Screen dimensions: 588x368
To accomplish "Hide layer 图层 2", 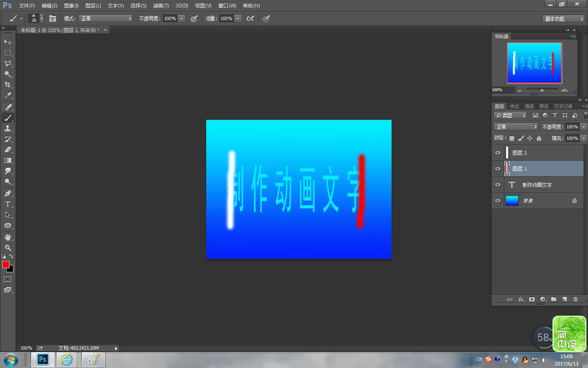I will pyautogui.click(x=498, y=153).
